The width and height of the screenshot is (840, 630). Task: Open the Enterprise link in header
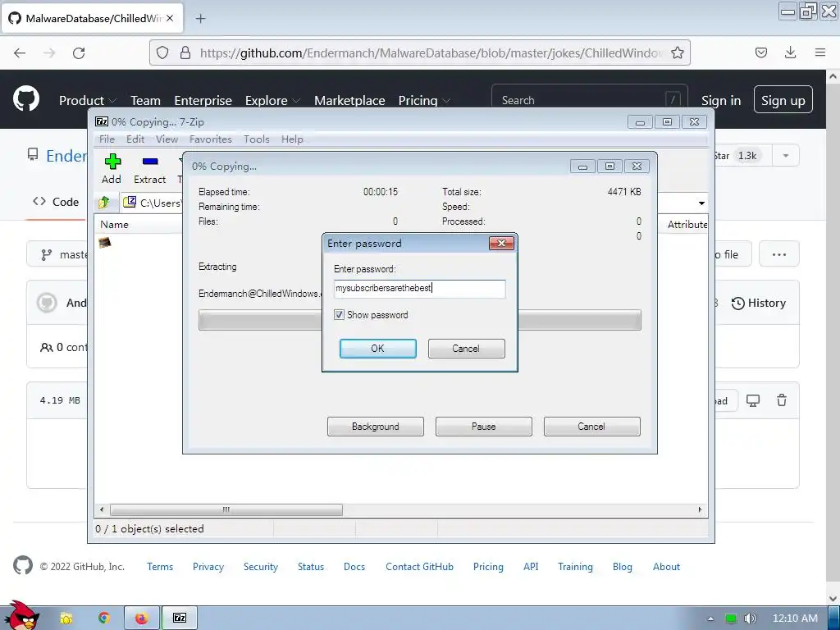[x=203, y=100]
